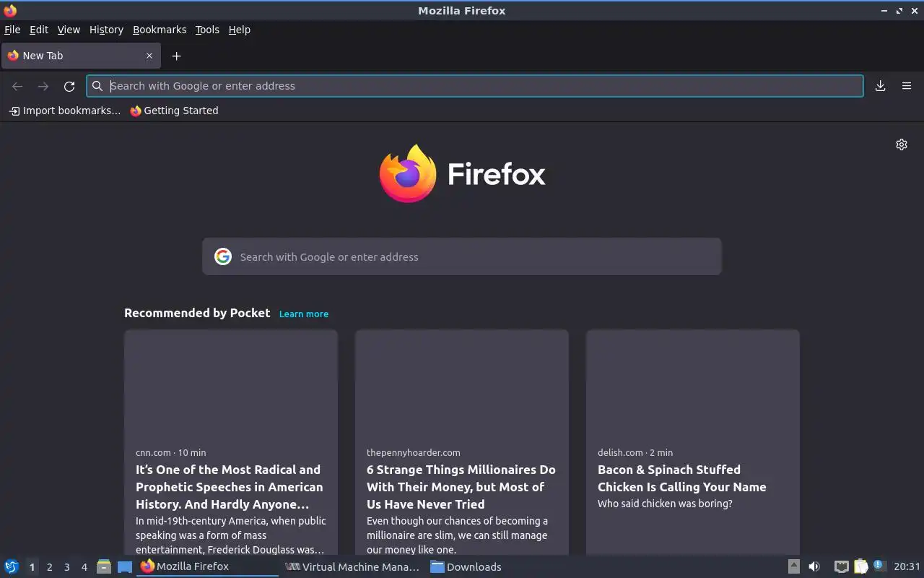Screen dimensions: 924x578
Task: Open the View menu
Action: (69, 30)
